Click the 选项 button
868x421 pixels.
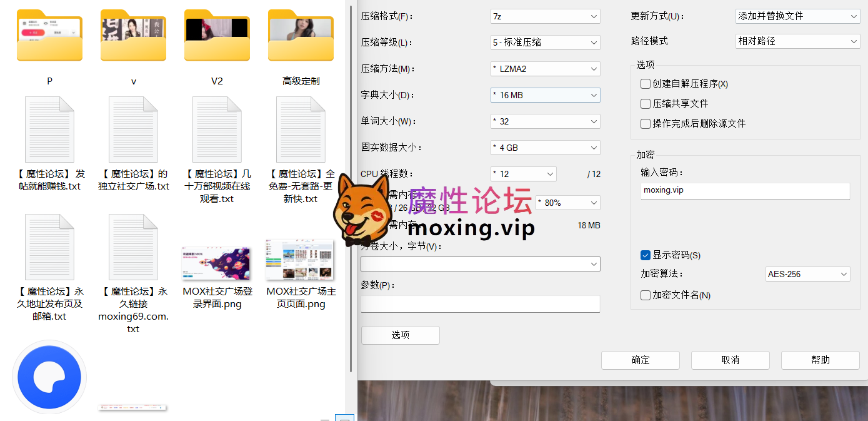[x=401, y=335]
